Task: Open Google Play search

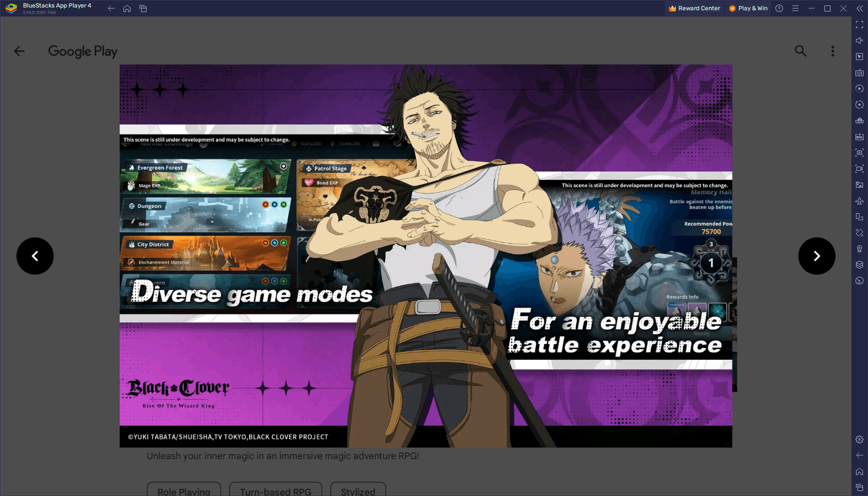Action: [x=800, y=51]
